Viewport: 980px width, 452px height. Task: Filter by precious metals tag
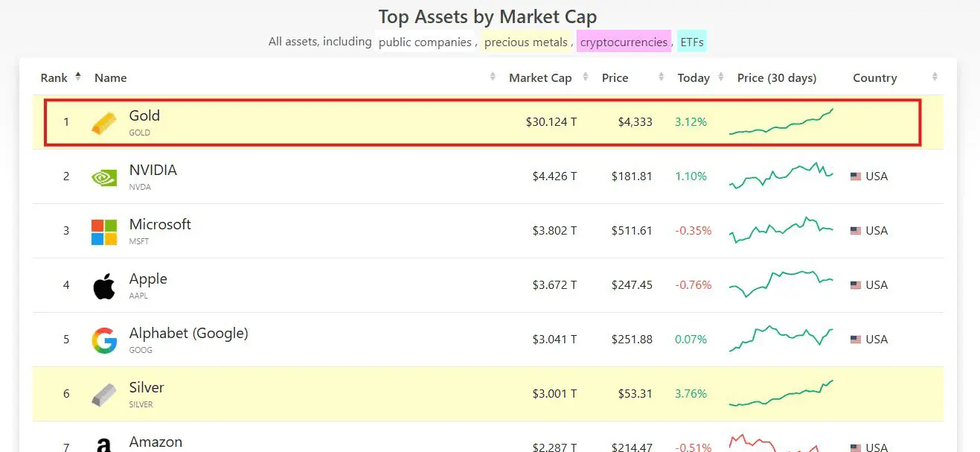(x=526, y=42)
